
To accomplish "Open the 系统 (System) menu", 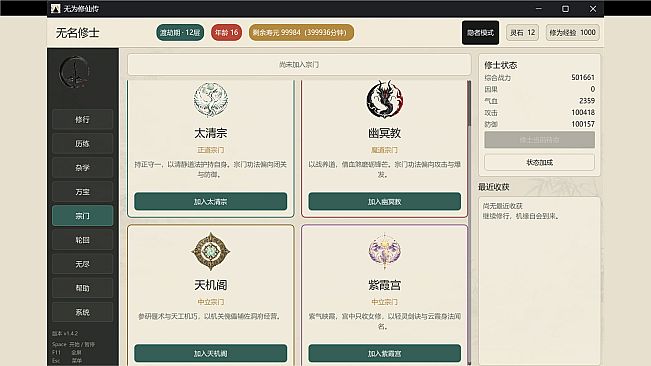I will 83,312.
